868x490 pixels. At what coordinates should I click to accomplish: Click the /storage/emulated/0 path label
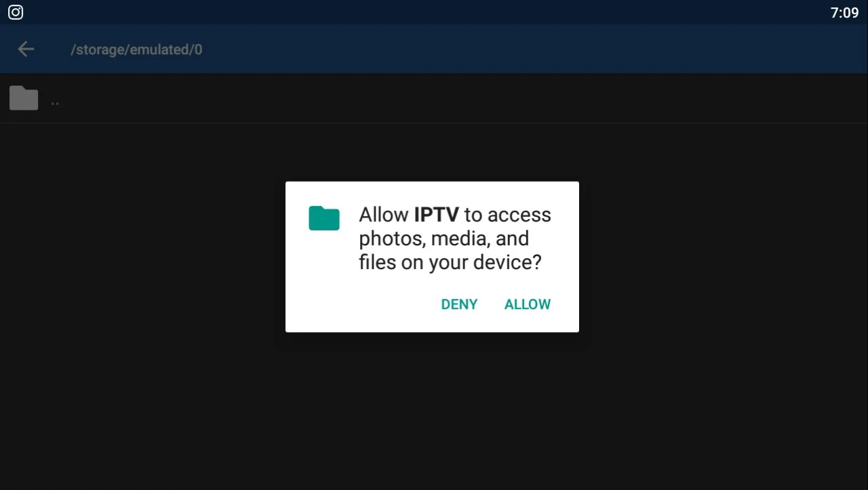pos(136,49)
